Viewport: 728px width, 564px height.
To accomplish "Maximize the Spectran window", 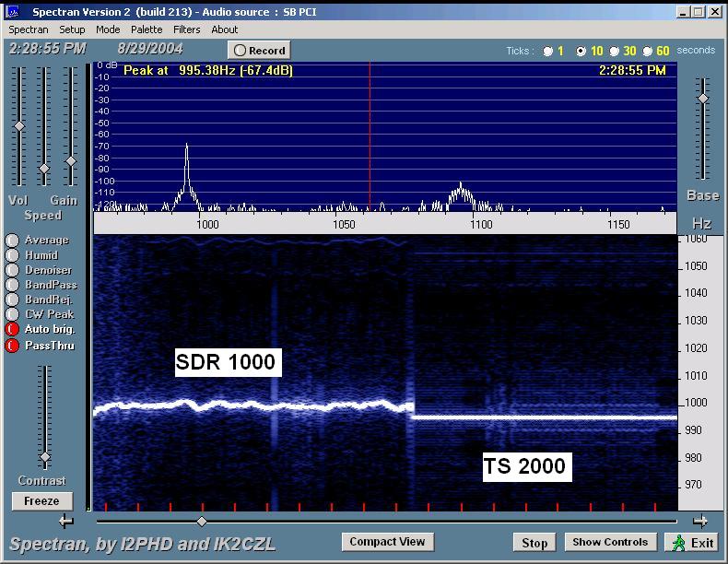I will click(698, 12).
